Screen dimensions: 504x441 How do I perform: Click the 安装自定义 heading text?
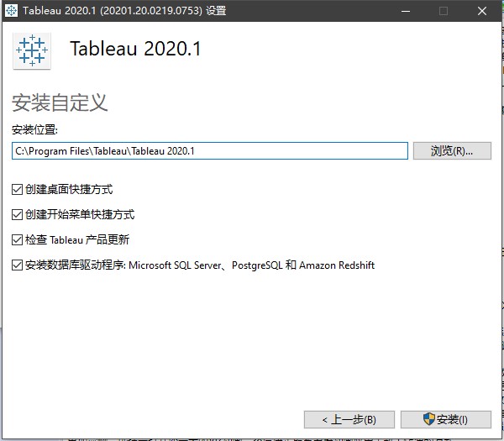pyautogui.click(x=60, y=102)
